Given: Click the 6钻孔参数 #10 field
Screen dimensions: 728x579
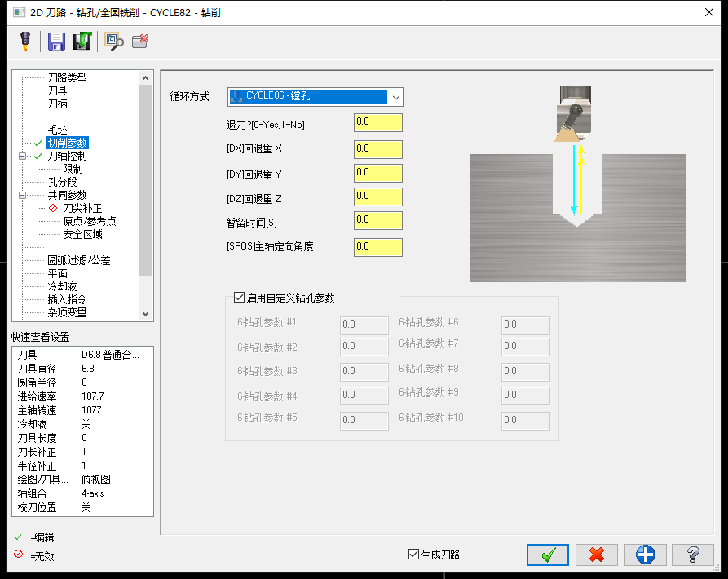Looking at the screenshot, I should point(526,421).
